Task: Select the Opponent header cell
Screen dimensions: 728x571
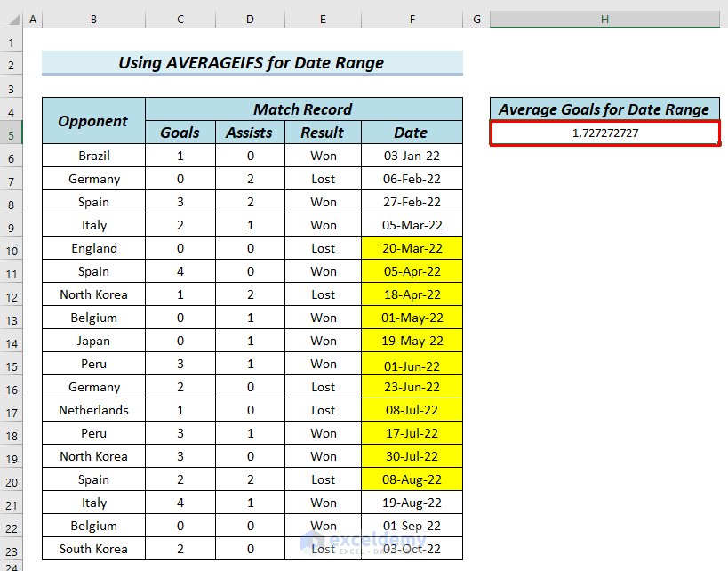Action: coord(93,121)
